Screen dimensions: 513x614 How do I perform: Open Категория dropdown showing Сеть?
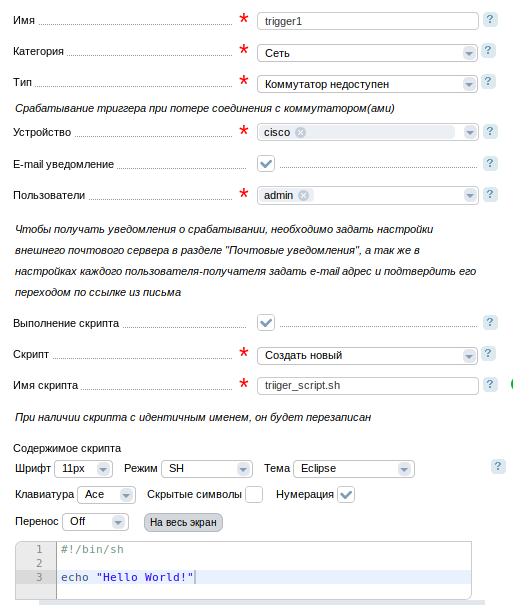point(367,53)
